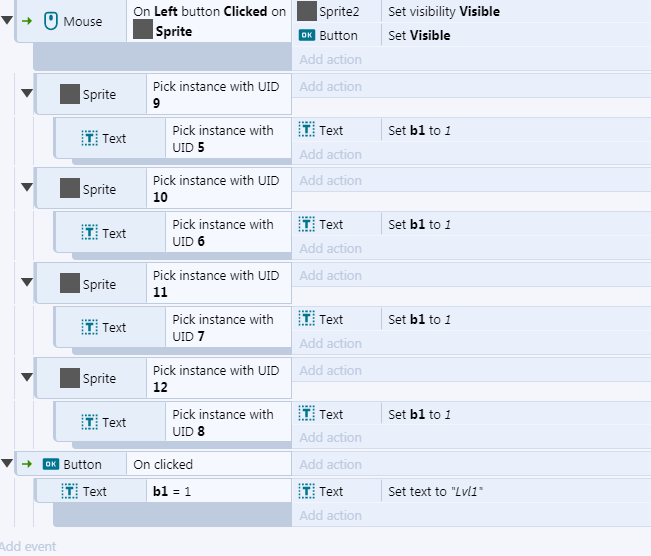651x556 pixels.
Task: Select the Text icon in b1 = 1 condition
Action: [x=70, y=491]
